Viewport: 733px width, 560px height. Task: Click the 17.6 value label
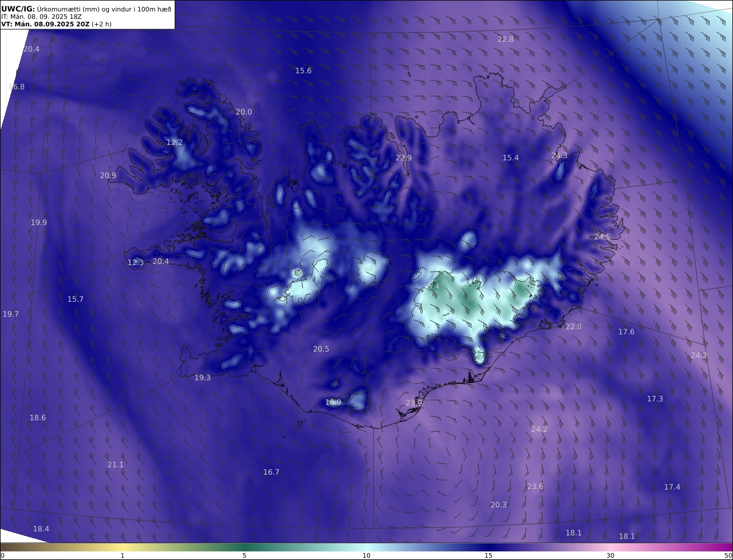(626, 332)
